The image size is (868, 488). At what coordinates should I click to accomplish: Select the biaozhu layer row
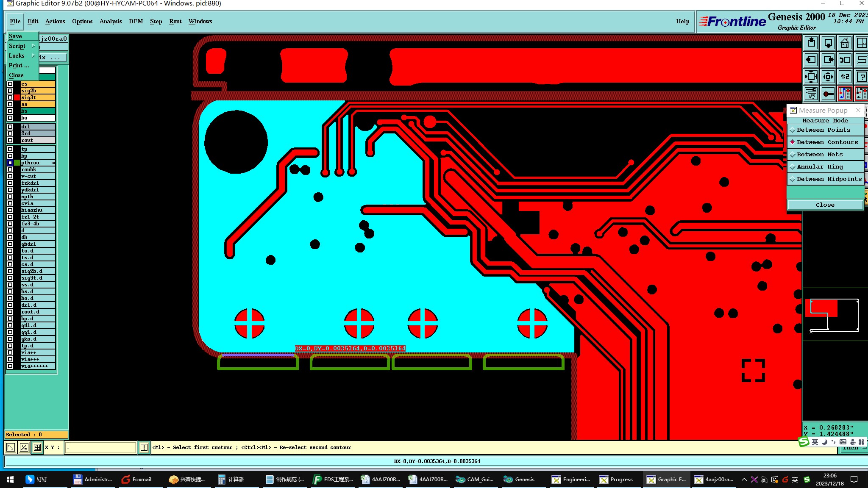tap(38, 210)
